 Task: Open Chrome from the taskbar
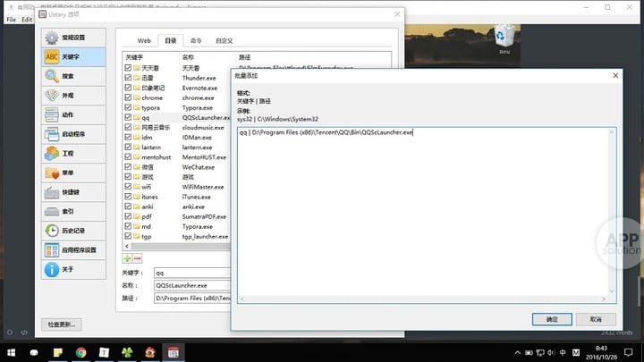click(x=80, y=352)
